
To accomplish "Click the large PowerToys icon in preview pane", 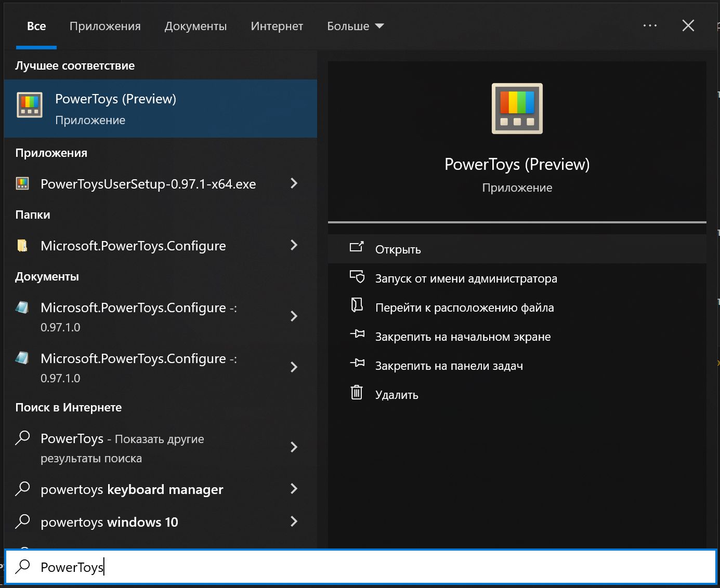I will (x=517, y=109).
